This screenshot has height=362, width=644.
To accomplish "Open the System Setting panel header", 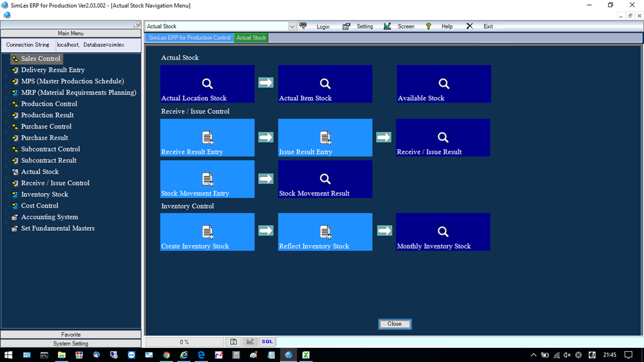I will 71,344.
